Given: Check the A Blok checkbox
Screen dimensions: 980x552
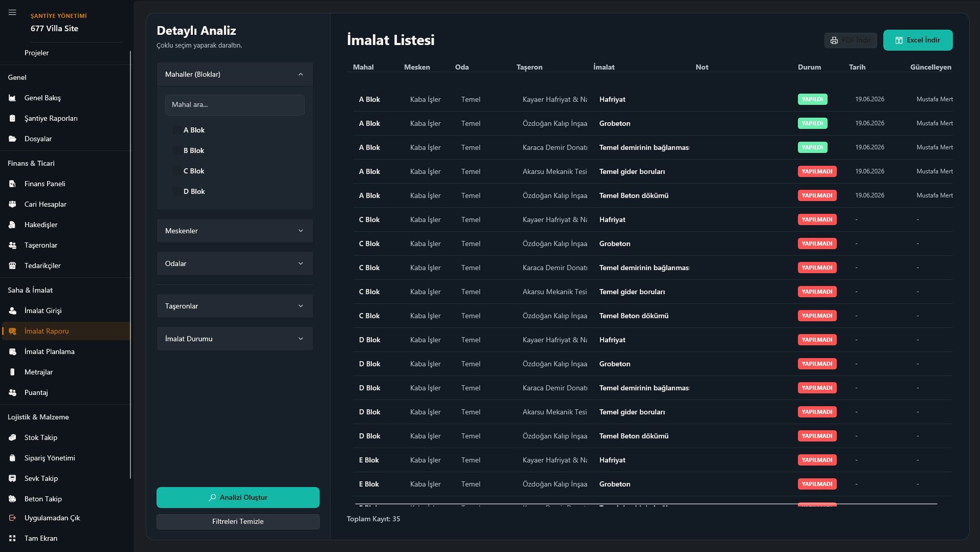Looking at the screenshot, I should coord(176,130).
